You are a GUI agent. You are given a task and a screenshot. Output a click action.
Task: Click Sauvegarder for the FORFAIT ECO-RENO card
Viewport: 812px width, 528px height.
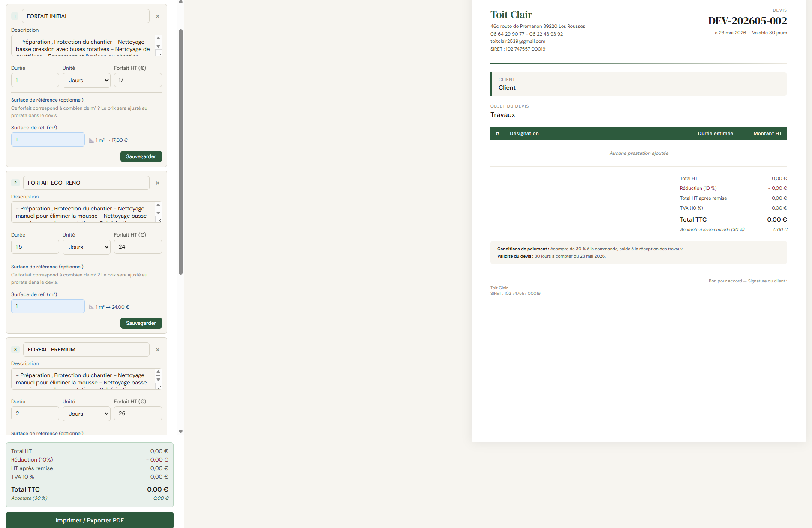click(x=141, y=323)
